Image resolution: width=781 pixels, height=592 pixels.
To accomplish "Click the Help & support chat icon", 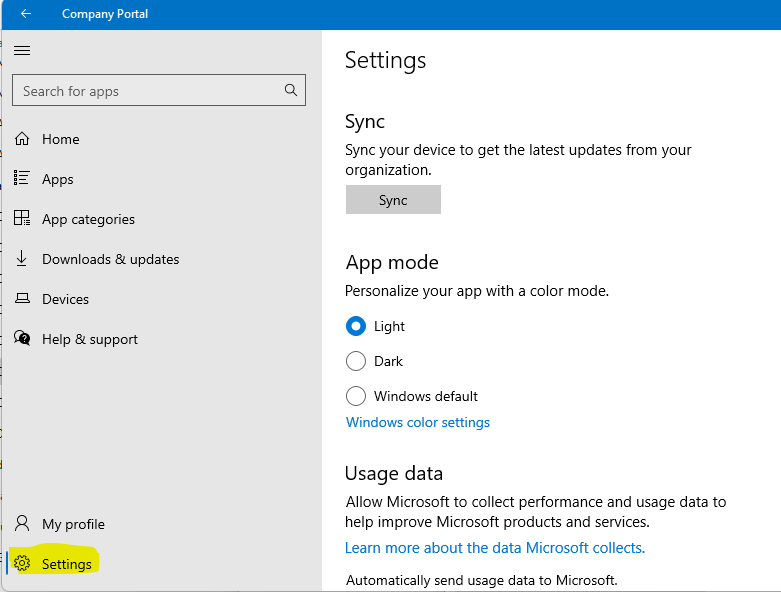I will pyautogui.click(x=22, y=338).
